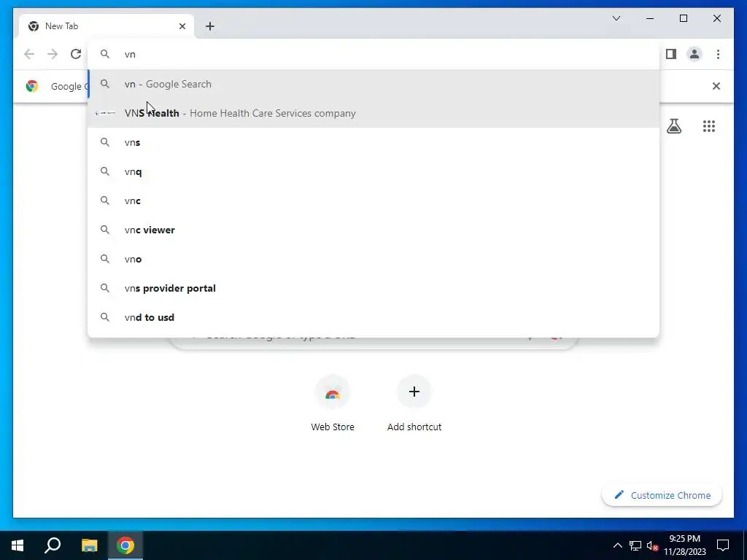
Task: Open Windows taskbar search
Action: pyautogui.click(x=53, y=545)
